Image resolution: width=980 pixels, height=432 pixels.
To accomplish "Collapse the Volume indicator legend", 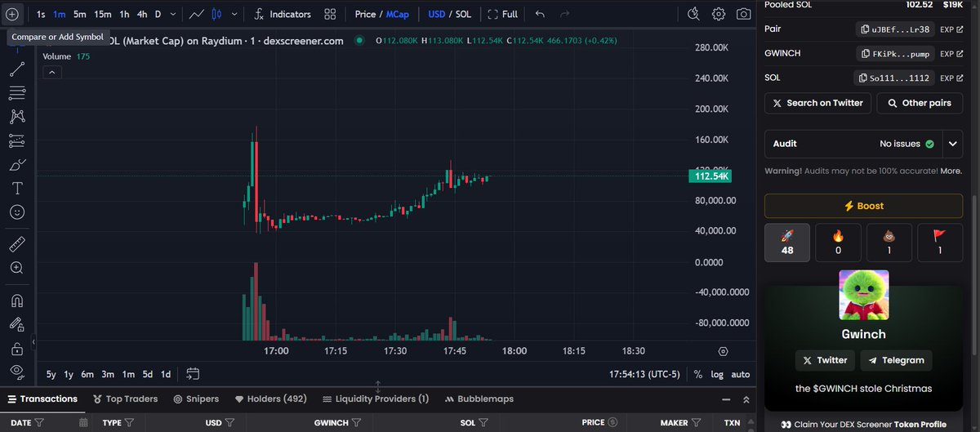I will coord(51,72).
